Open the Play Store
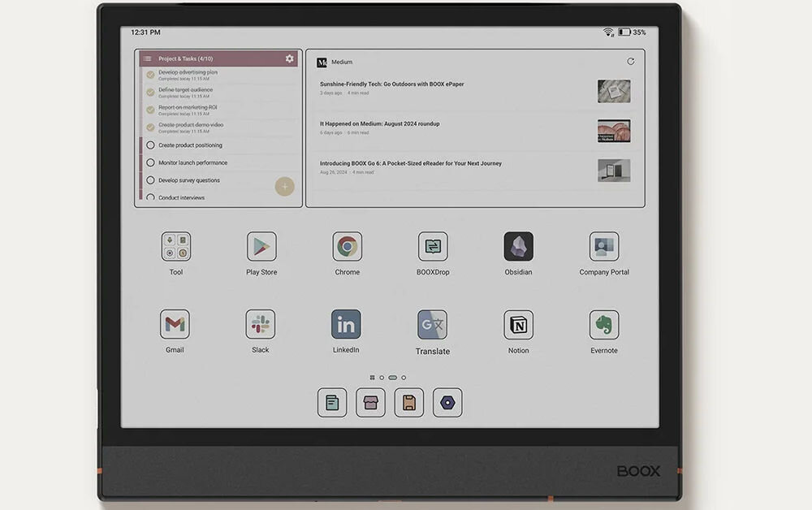This screenshot has width=812, height=510. (261, 249)
